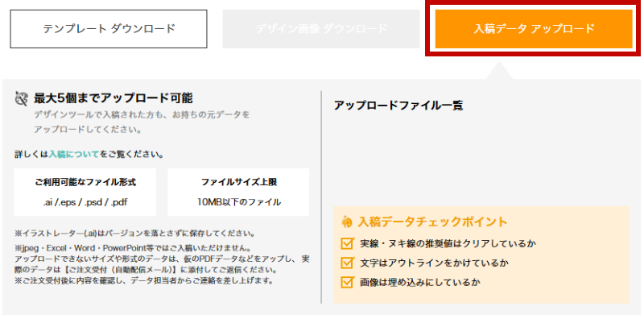Click the アップロードファイル一覧 heading

point(398,106)
